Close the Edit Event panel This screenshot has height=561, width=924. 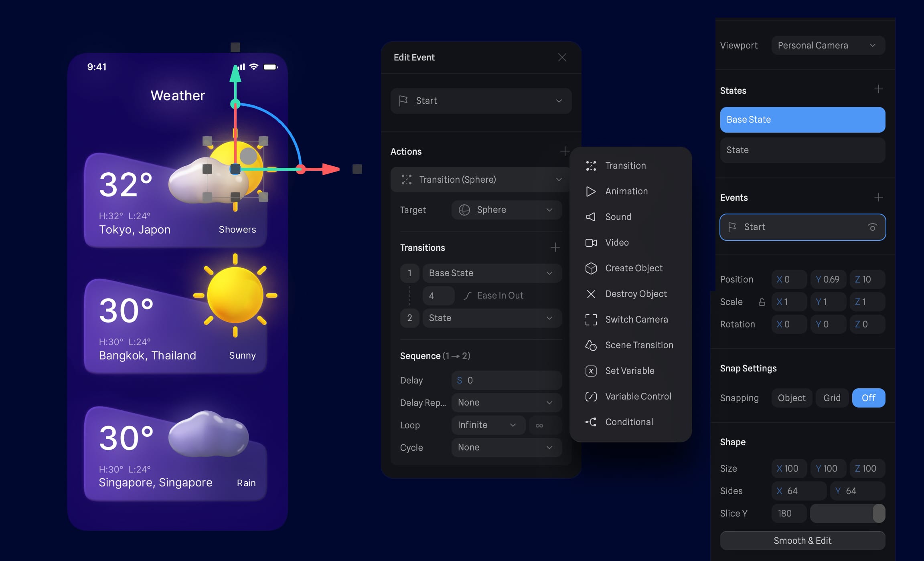coord(562,57)
